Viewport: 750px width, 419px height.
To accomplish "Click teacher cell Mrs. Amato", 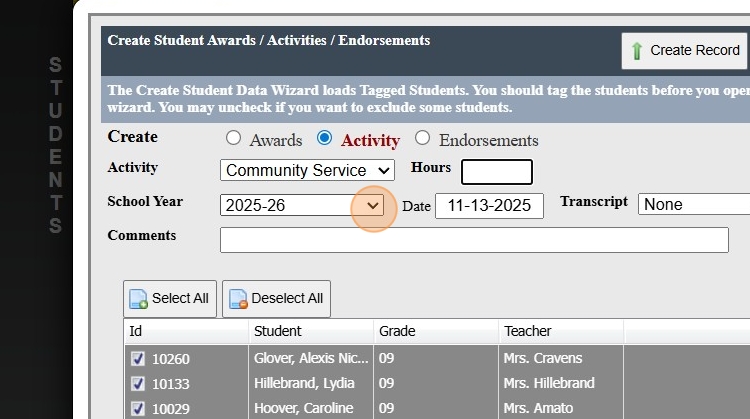I will (538, 408).
